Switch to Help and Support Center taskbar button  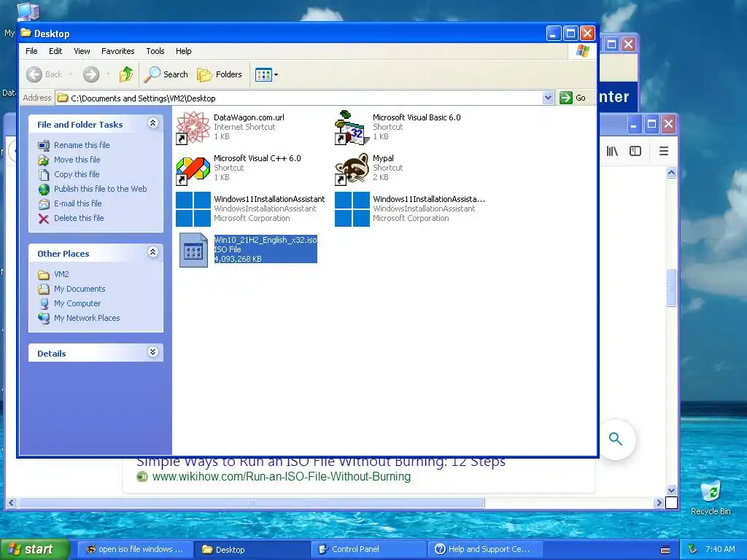click(485, 549)
